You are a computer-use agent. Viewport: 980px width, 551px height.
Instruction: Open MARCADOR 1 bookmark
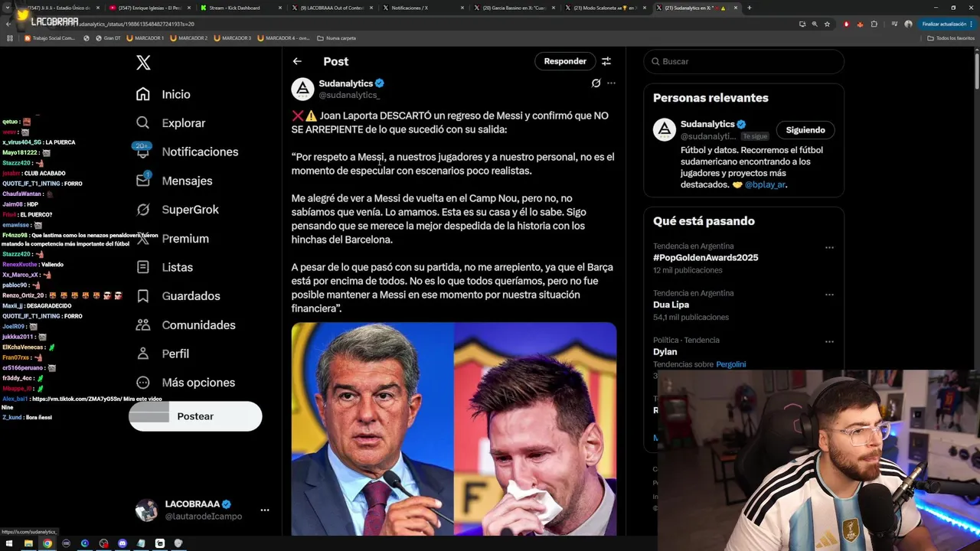click(145, 37)
